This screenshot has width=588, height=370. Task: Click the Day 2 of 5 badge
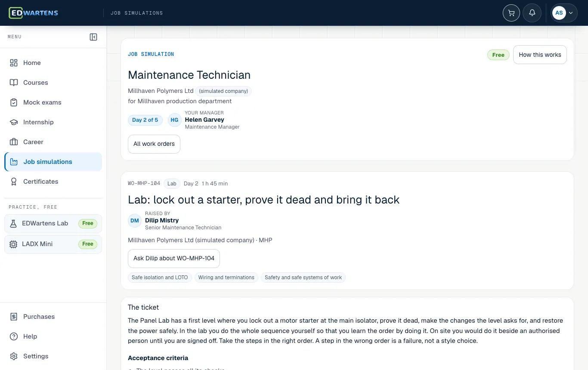click(x=145, y=120)
